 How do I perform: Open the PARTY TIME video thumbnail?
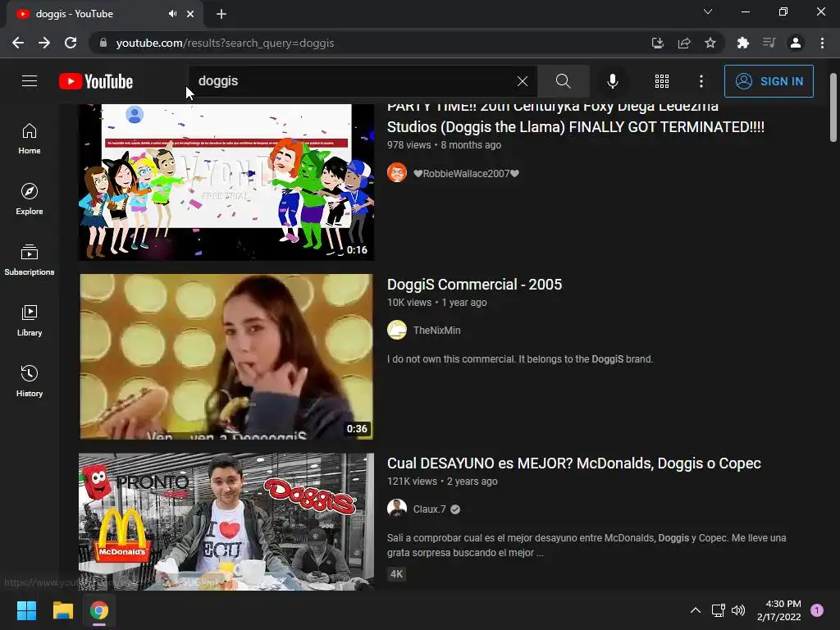point(226,182)
